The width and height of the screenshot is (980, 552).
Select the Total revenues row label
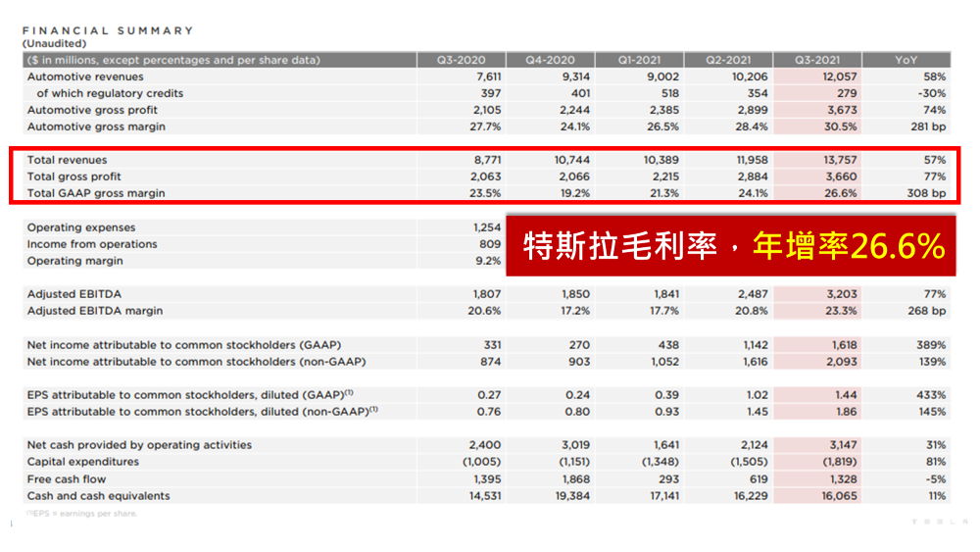(68, 160)
